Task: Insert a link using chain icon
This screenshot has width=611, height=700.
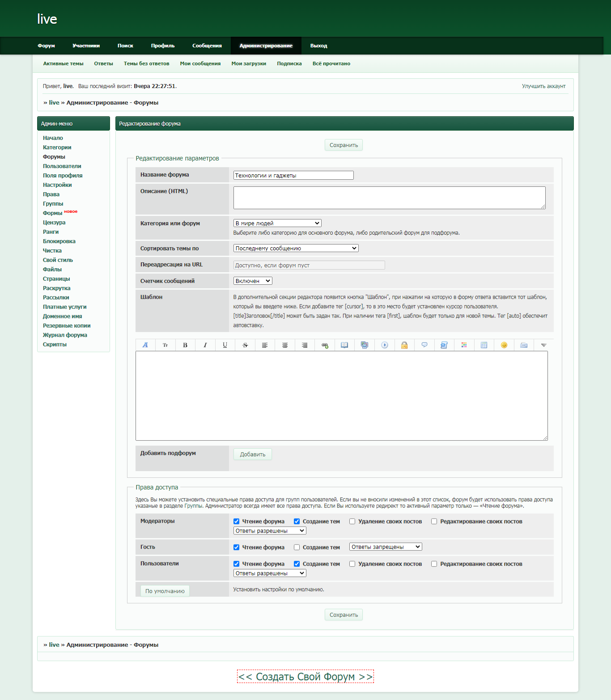Action: click(325, 345)
